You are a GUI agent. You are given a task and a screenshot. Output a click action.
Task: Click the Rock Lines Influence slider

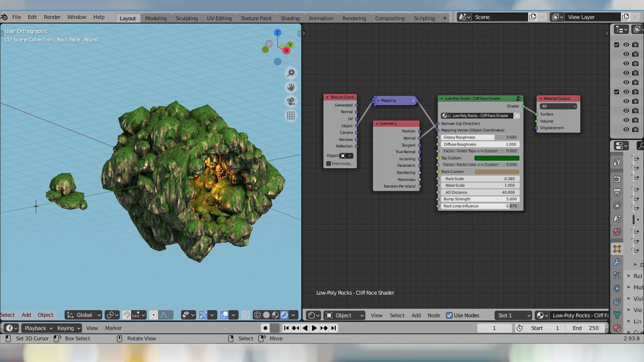480,206
